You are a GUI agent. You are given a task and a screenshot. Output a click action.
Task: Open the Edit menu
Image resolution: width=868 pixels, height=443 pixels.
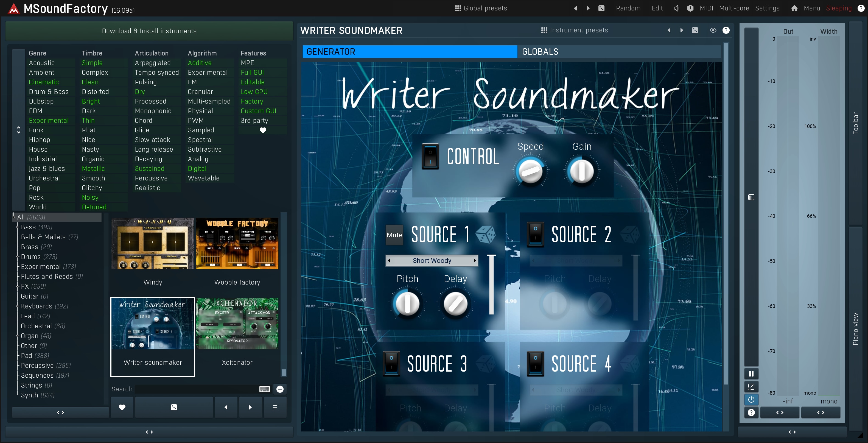tap(657, 8)
